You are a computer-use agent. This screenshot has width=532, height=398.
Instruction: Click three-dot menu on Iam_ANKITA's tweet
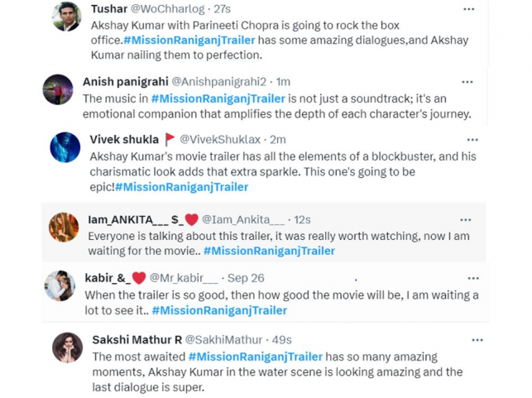pos(465,220)
